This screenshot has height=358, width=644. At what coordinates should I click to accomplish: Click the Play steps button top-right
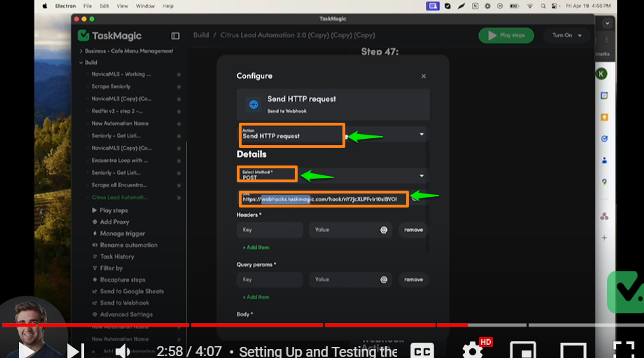[506, 35]
